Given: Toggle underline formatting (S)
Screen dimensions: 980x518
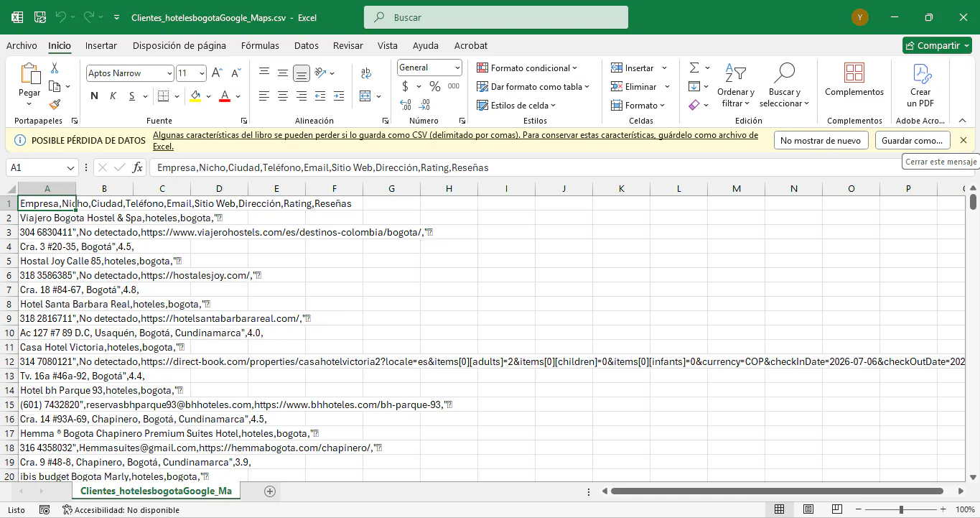Looking at the screenshot, I should [x=132, y=96].
